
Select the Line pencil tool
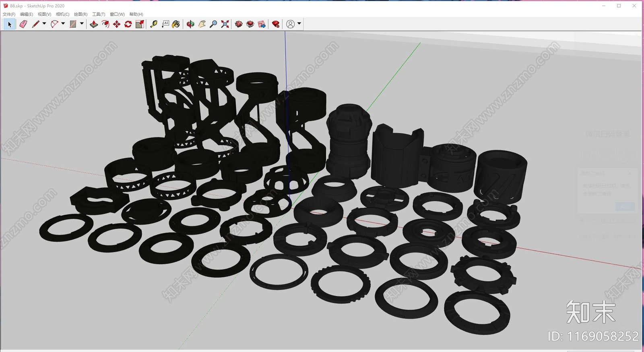pyautogui.click(x=35, y=24)
